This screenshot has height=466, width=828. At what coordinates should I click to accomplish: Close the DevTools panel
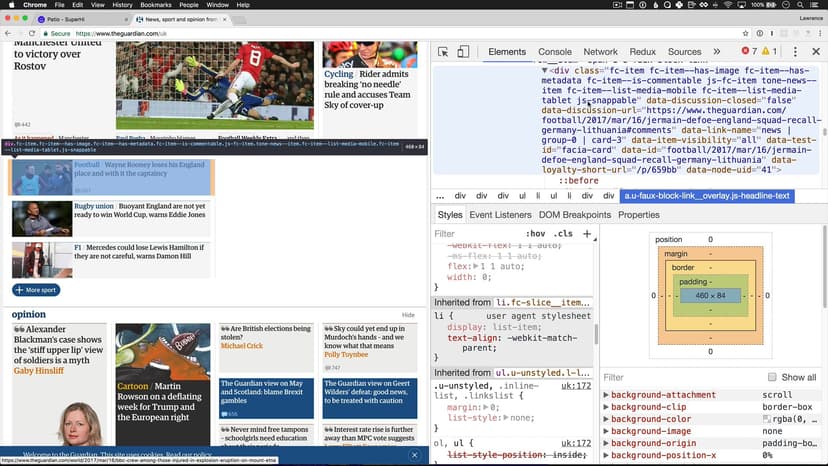tap(817, 52)
